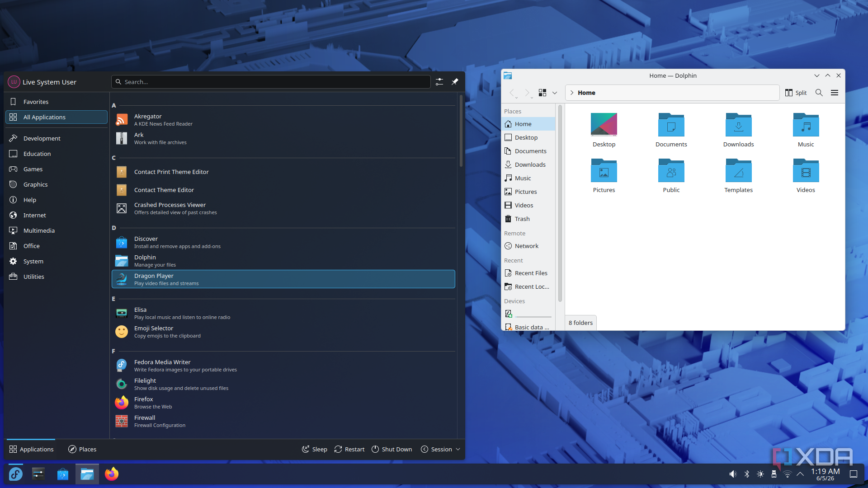Show hidden system tray icons
The height and width of the screenshot is (488, 868).
point(800,474)
